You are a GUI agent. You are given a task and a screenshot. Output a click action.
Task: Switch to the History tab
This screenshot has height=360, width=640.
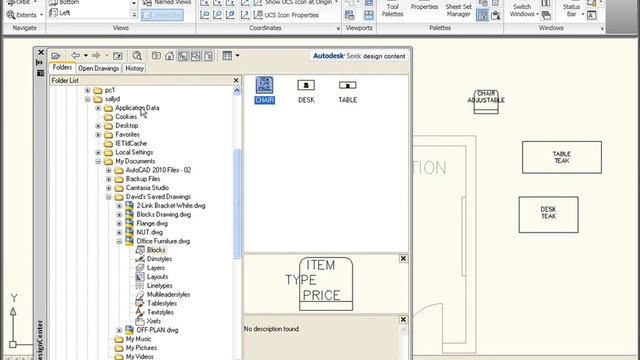click(x=134, y=68)
